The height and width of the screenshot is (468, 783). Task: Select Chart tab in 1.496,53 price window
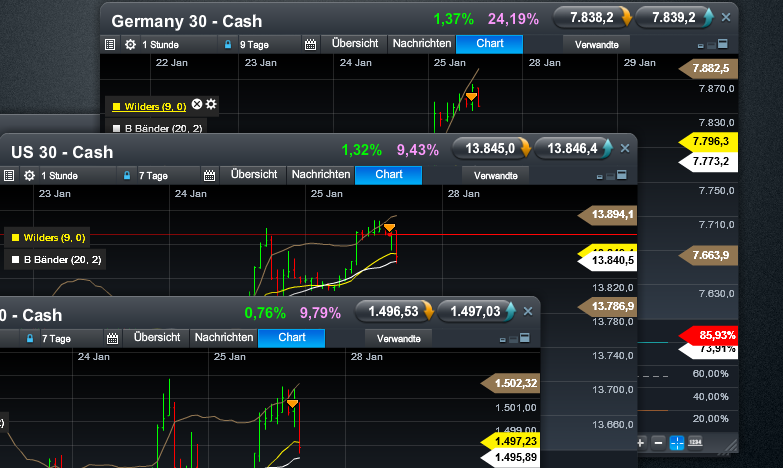pyautogui.click(x=292, y=337)
